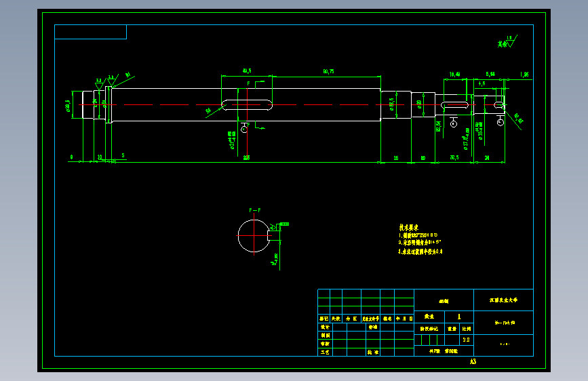Image resolution: width=588 pixels, height=381 pixels.
Task: Select the 重量 title block cell
Action: (x=452, y=329)
